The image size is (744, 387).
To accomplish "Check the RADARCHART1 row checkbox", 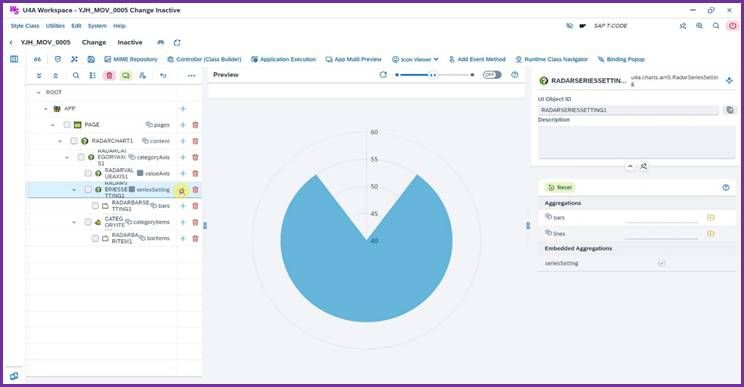I will pyautogui.click(x=74, y=141).
